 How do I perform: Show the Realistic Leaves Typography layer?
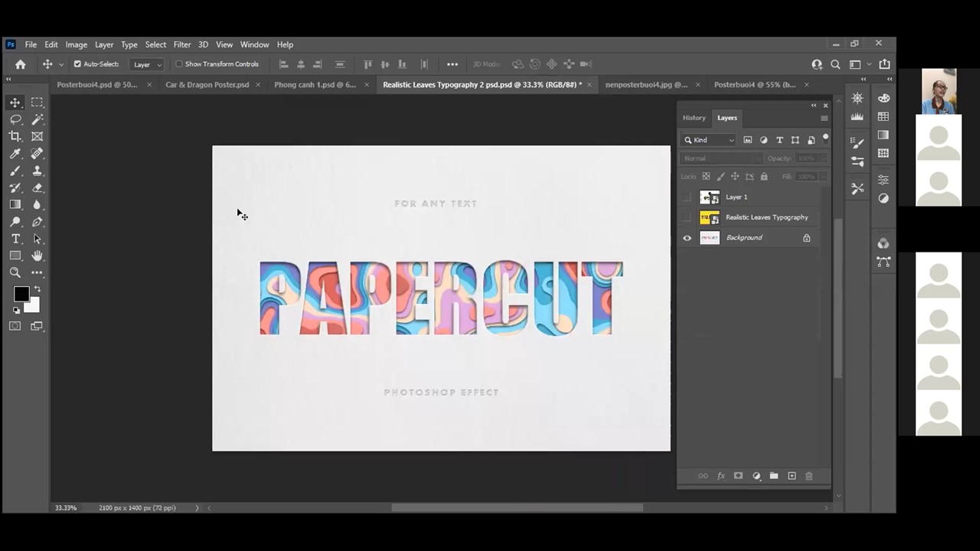click(x=687, y=217)
